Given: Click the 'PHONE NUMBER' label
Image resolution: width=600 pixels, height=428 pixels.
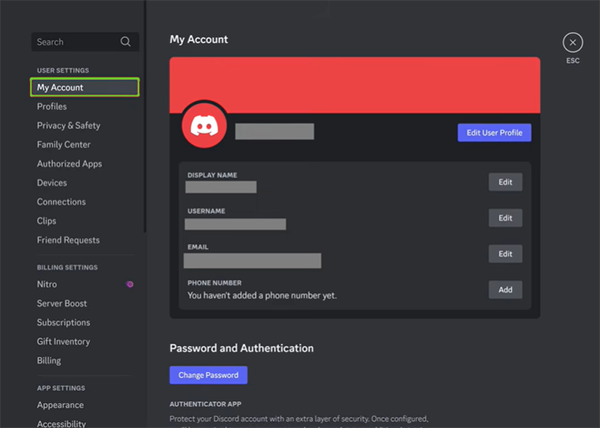Looking at the screenshot, I should pos(214,283).
